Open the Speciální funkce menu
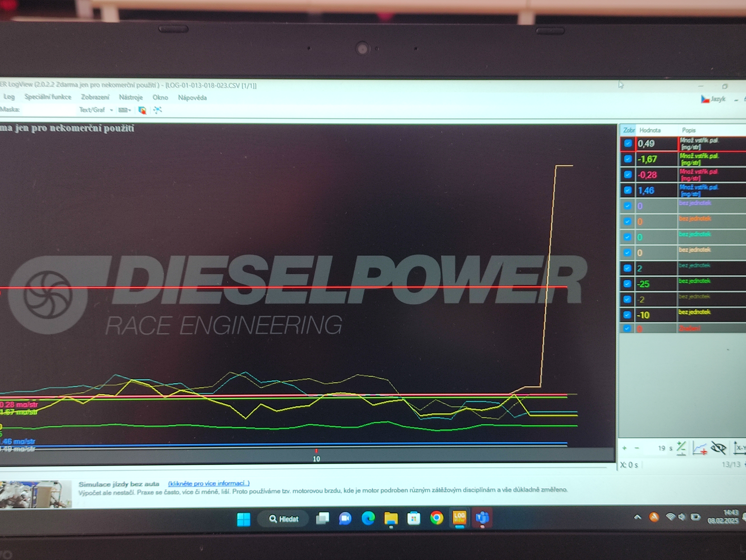Viewport: 746px width, 560px height. point(48,97)
